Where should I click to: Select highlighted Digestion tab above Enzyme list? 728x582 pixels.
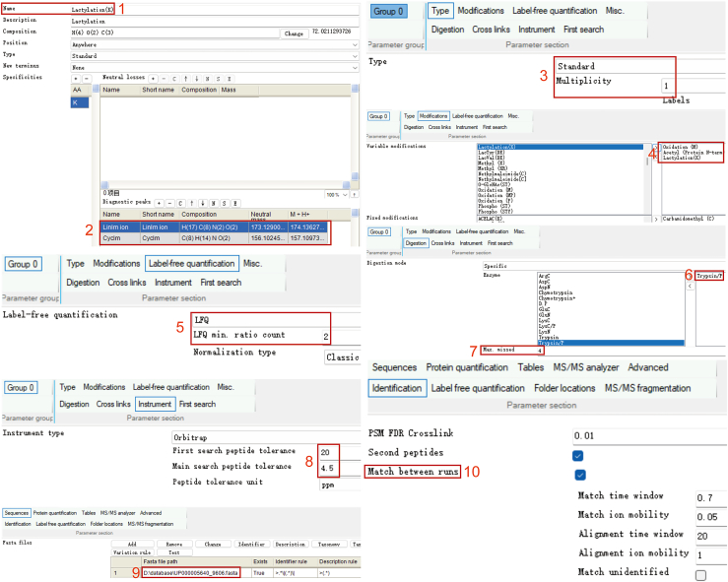coord(416,243)
